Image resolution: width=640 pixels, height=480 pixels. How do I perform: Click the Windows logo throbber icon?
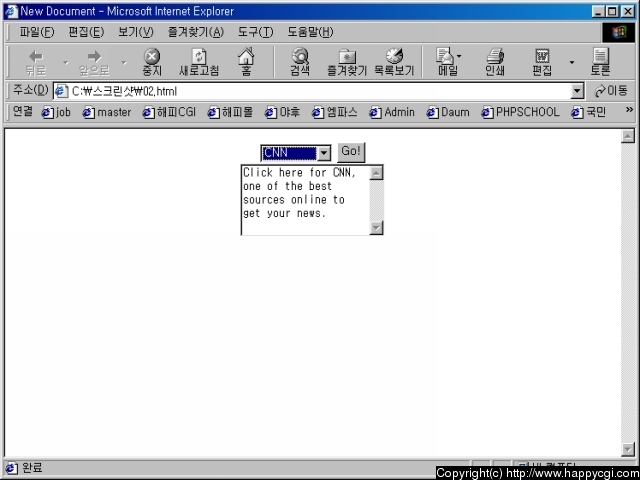pyautogui.click(x=618, y=32)
